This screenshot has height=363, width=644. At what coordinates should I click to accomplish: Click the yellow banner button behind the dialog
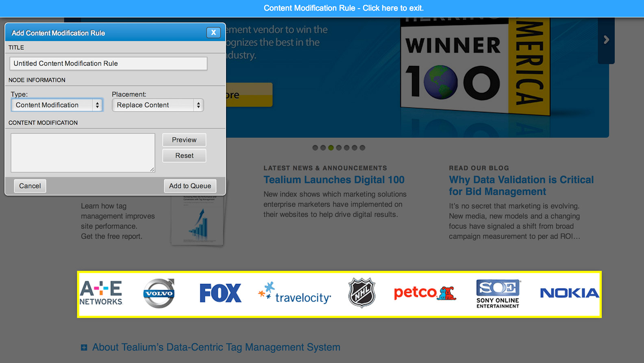249,95
